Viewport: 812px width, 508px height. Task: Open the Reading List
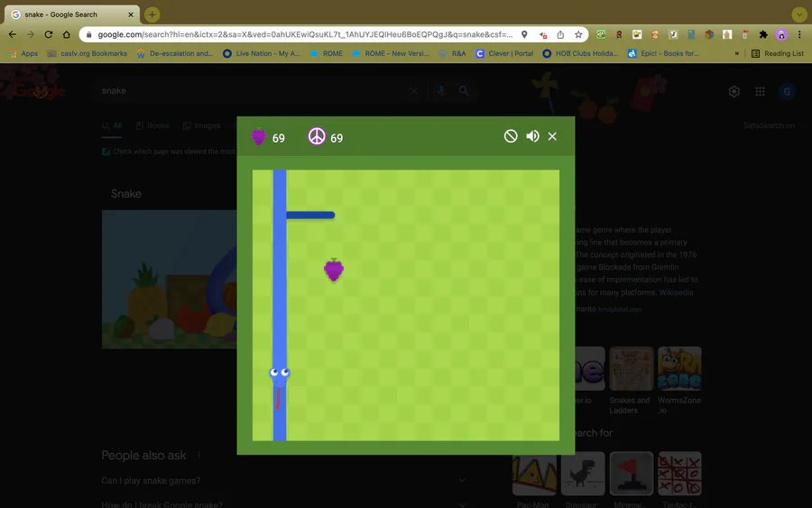(778, 53)
